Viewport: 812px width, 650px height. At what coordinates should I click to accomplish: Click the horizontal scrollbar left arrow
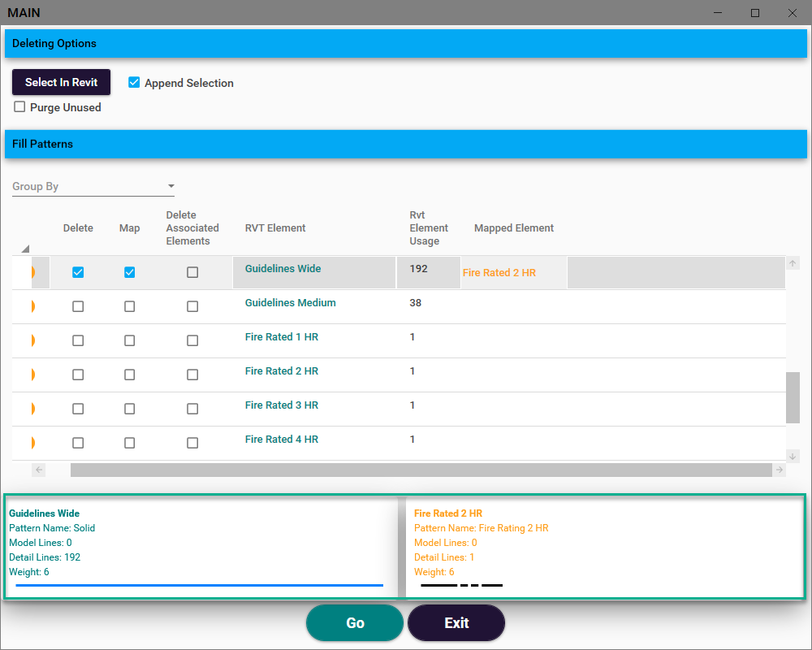click(39, 470)
